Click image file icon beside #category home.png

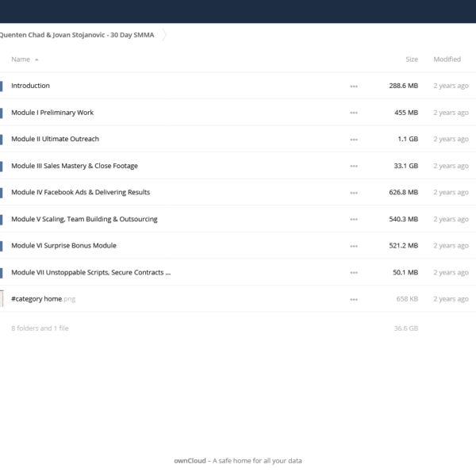[2, 299]
